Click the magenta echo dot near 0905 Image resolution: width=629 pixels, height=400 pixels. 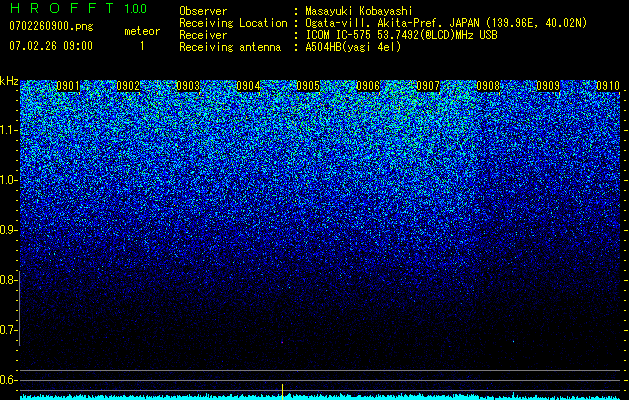tap(282, 342)
